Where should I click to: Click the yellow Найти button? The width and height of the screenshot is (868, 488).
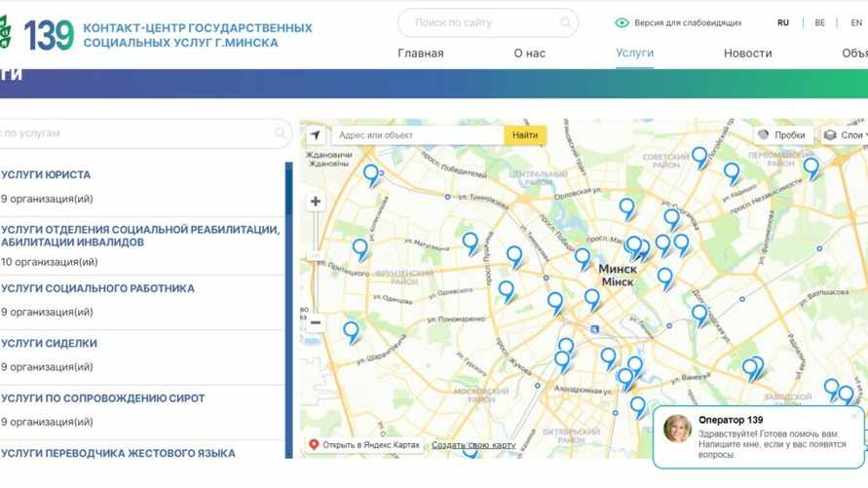525,135
